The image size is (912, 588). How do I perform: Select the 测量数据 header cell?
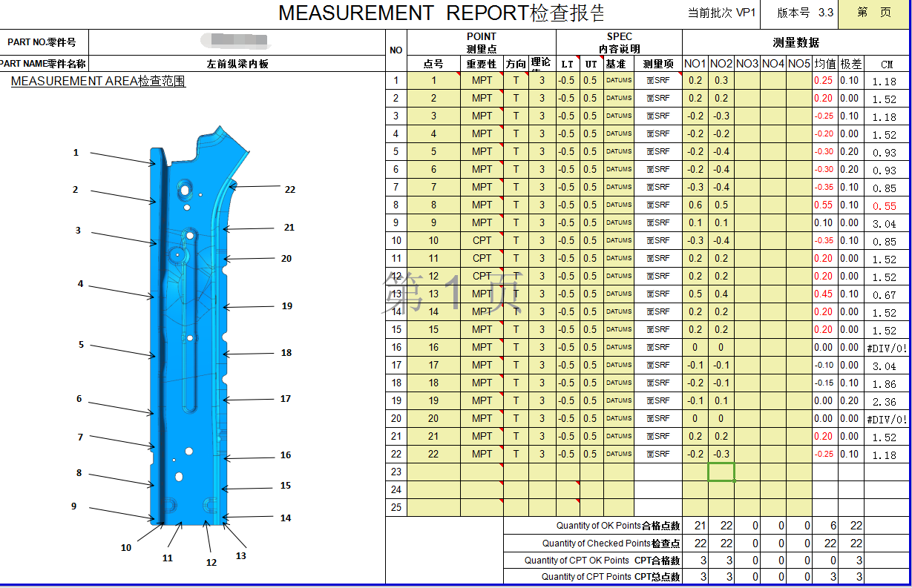pyautogui.click(x=795, y=43)
